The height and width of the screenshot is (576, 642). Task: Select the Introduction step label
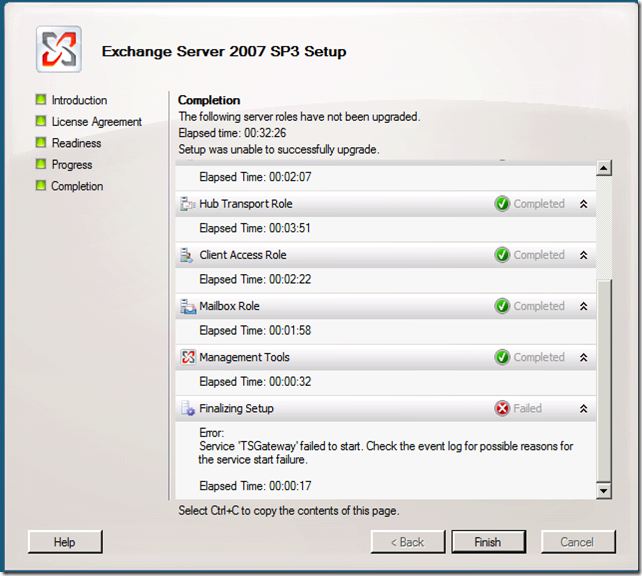tap(79, 100)
